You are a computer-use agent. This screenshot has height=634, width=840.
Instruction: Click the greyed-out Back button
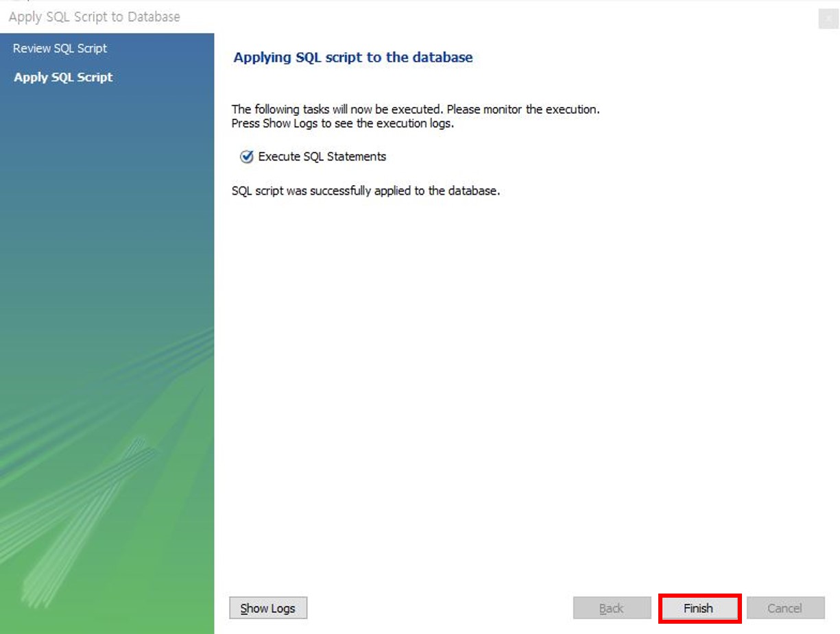pyautogui.click(x=612, y=608)
